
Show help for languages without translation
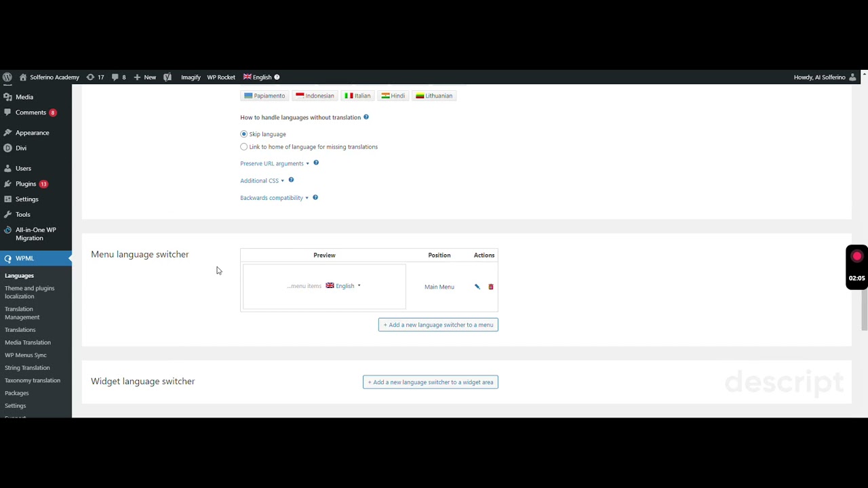tap(366, 117)
